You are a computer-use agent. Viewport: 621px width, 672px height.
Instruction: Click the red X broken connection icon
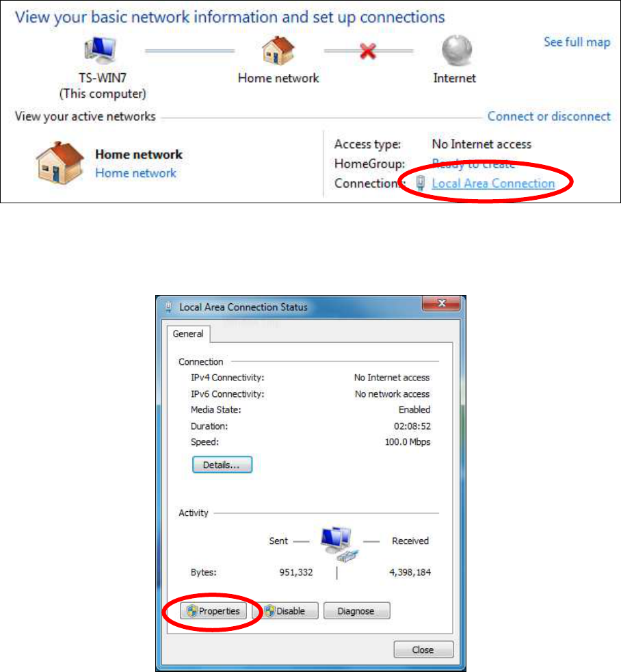point(368,51)
